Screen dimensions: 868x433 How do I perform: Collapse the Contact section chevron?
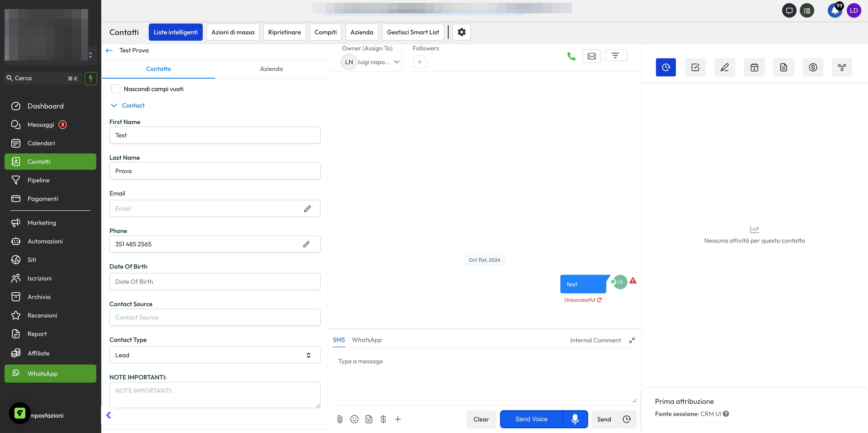(114, 106)
